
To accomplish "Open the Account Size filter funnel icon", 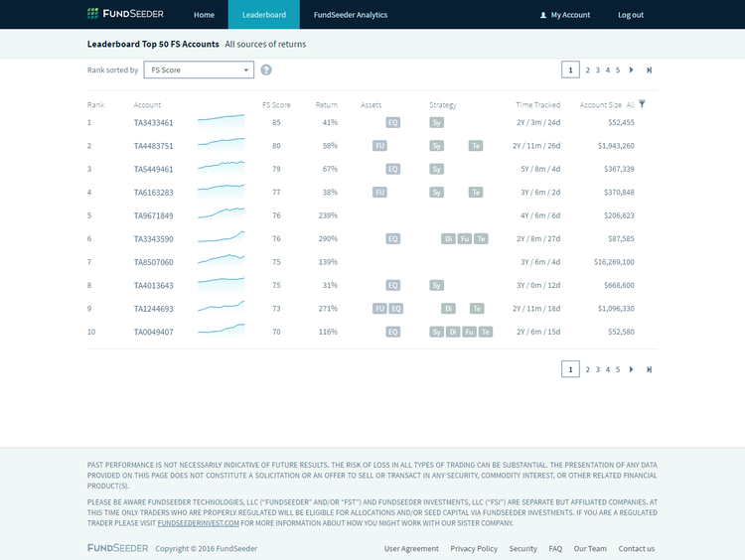I will 642,103.
